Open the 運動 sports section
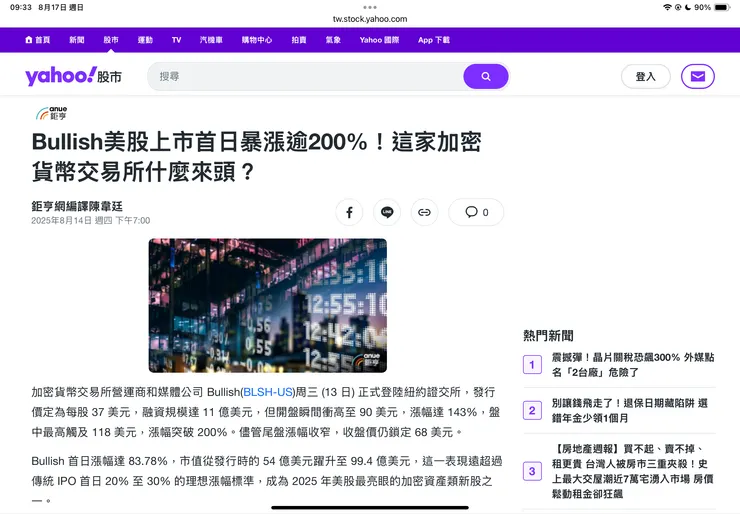740x514 pixels. point(145,40)
